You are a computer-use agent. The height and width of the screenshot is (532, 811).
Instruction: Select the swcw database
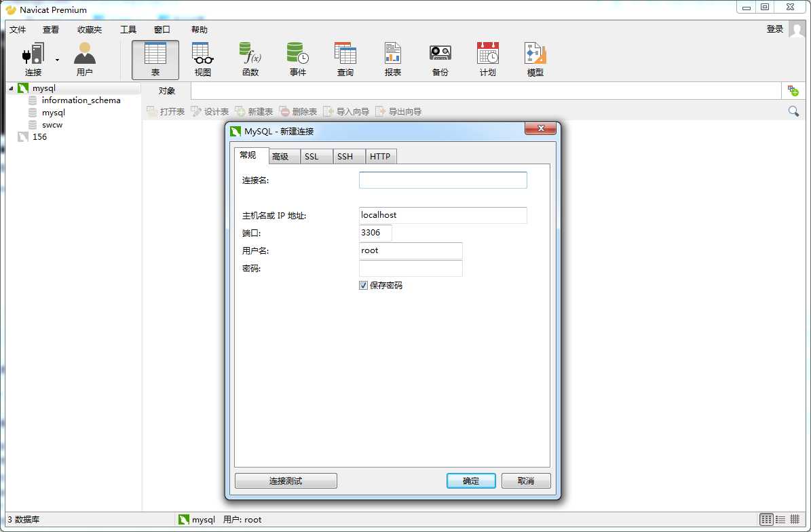[x=52, y=125]
